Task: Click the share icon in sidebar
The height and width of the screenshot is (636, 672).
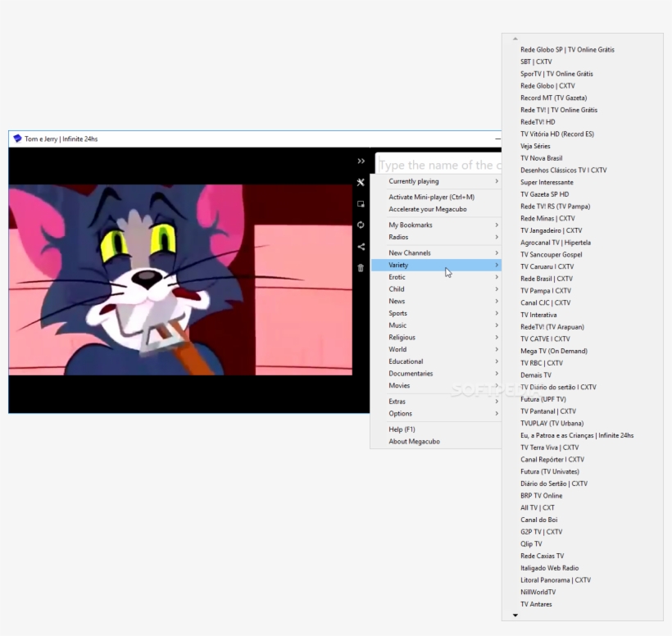Action: click(361, 246)
